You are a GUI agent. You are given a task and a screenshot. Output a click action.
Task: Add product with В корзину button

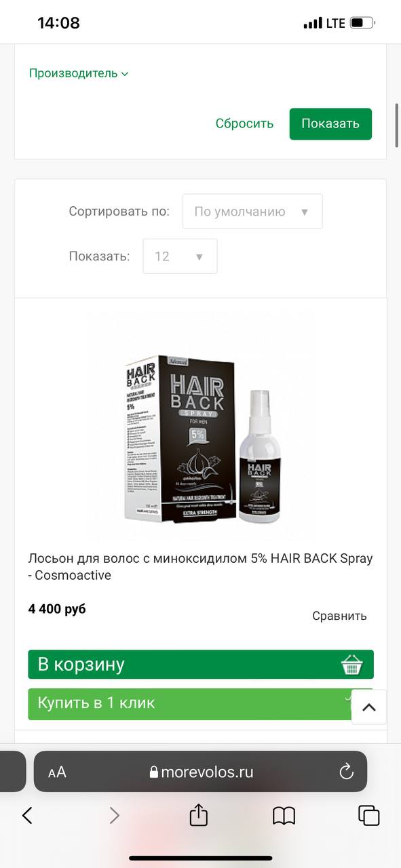[201, 665]
